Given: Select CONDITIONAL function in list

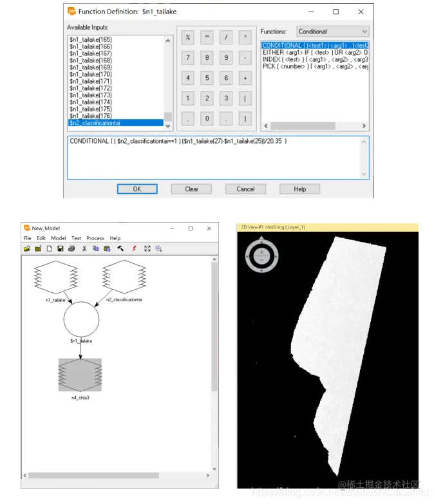Looking at the screenshot, I should pyautogui.click(x=315, y=45).
